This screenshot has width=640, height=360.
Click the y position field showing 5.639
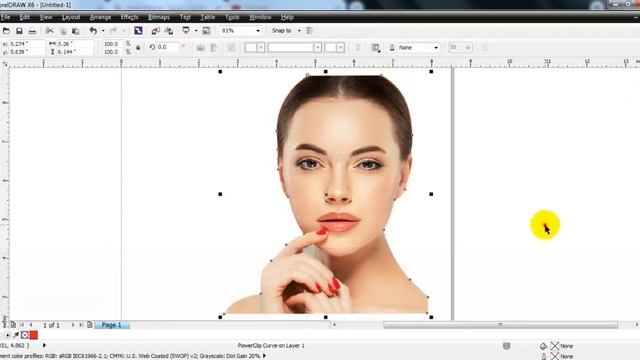tap(27, 52)
